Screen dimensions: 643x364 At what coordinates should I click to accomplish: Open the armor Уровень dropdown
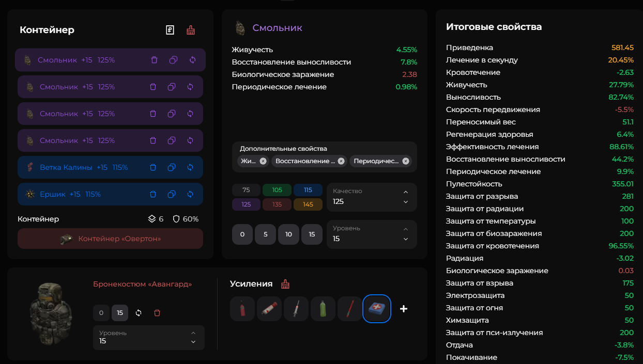pos(148,337)
